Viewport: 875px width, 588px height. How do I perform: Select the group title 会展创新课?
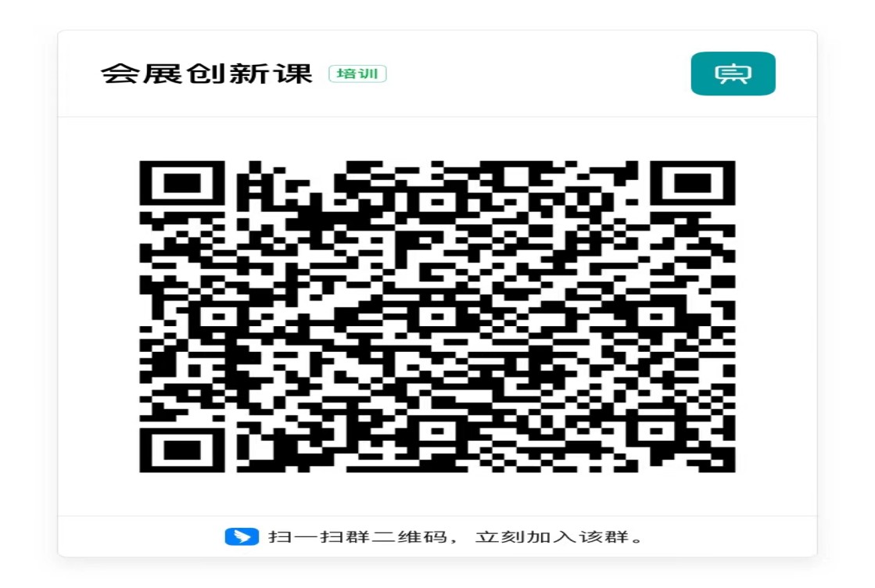point(206,73)
